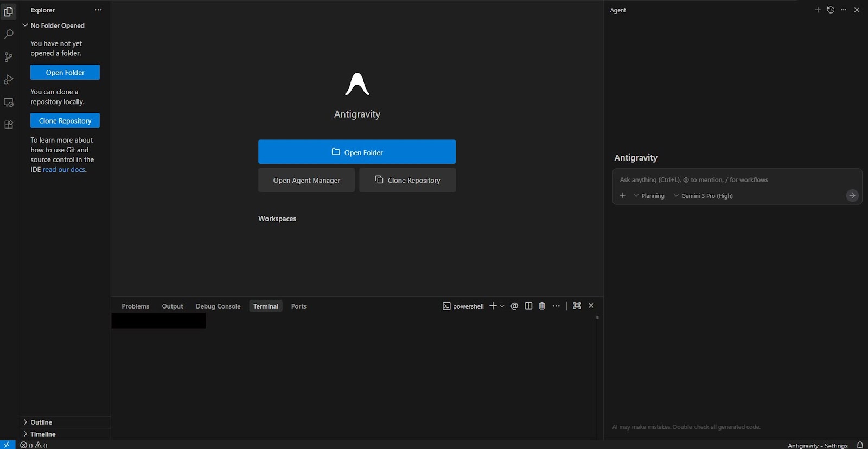Click the send arrow in agent chat

click(852, 195)
